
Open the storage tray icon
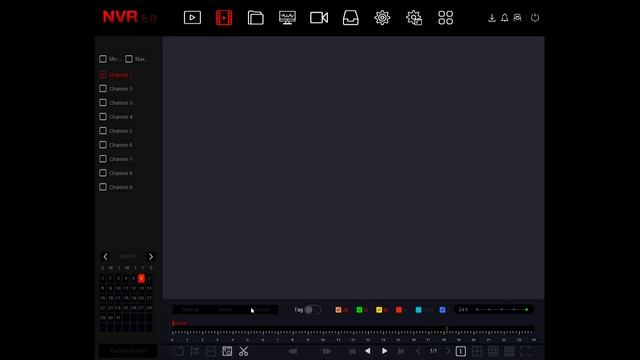(x=351, y=18)
